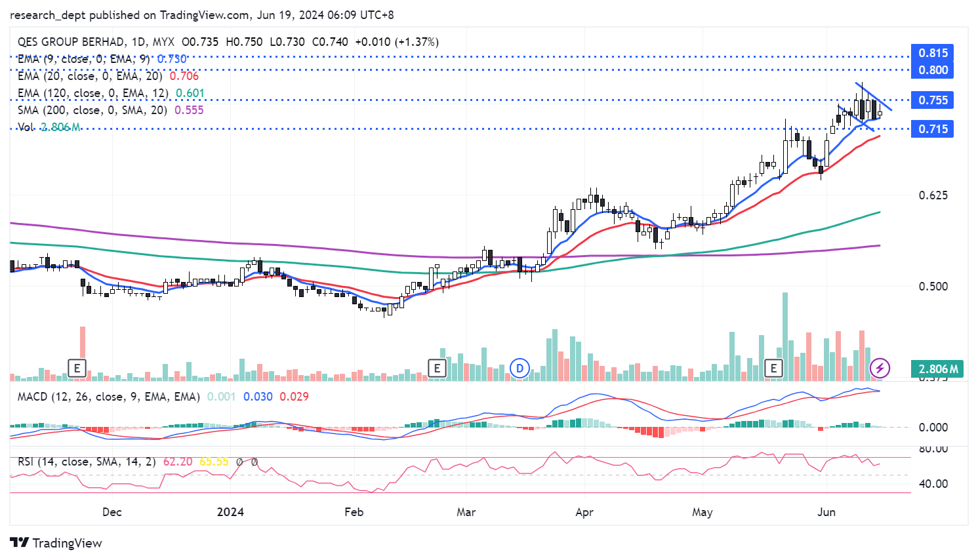Screen dimensions: 978x560
Task: Click the 2024 label on time axis
Action: (230, 512)
